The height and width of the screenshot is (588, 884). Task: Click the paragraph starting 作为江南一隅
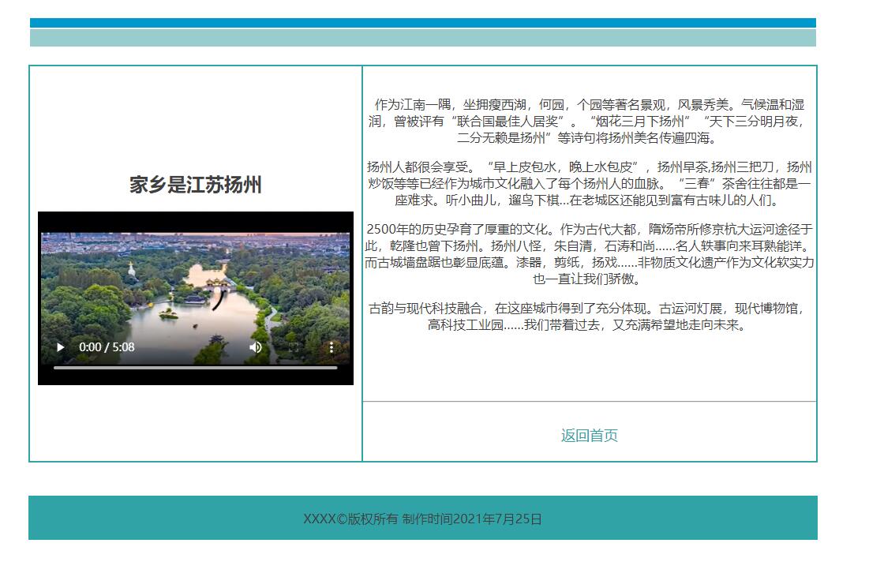[x=589, y=122]
